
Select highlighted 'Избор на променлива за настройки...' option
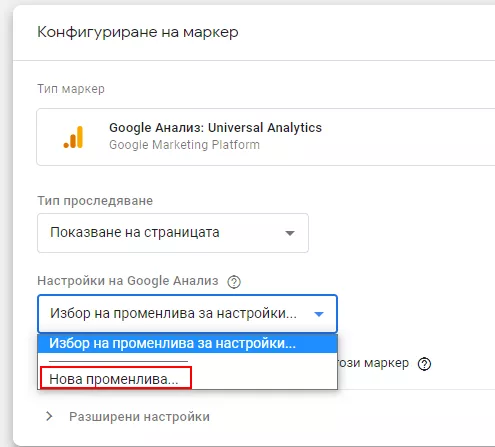click(x=188, y=343)
